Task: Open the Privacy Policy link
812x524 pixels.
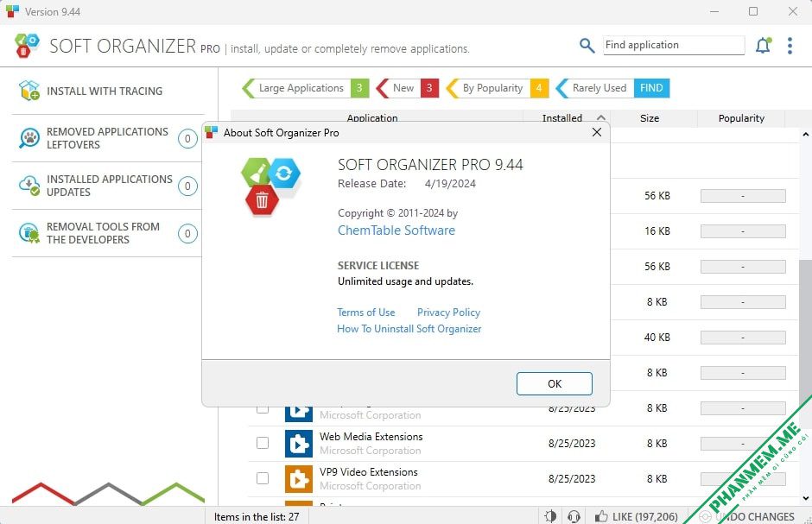Action: click(448, 313)
